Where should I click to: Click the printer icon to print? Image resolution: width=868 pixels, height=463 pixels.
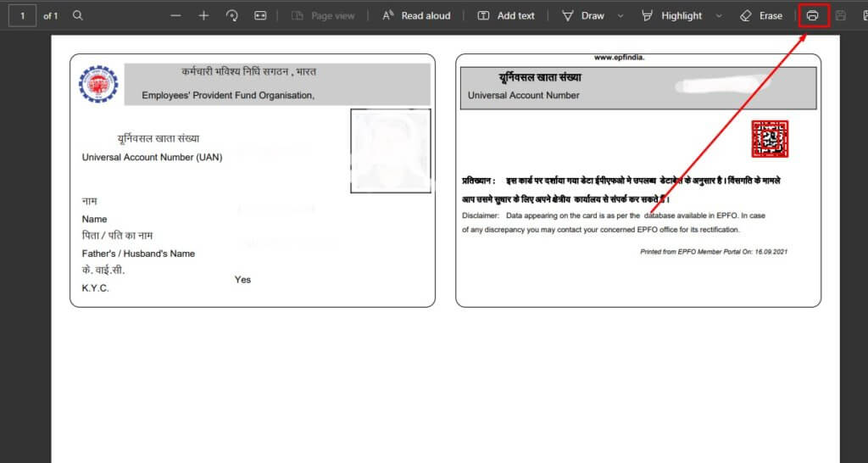point(812,15)
